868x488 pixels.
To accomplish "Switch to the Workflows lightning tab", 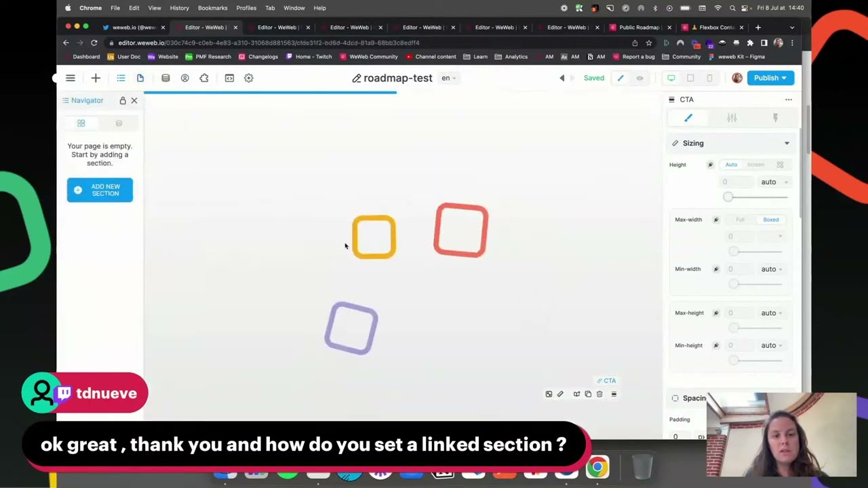I will [x=775, y=118].
